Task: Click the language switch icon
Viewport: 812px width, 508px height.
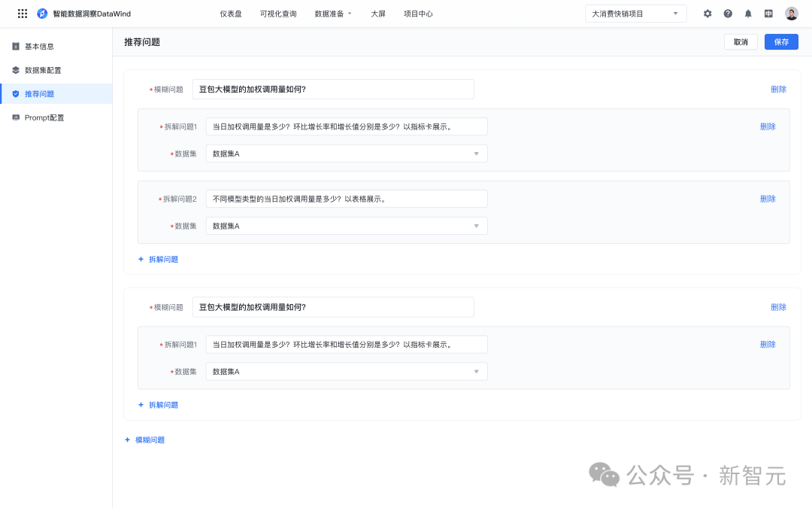Action: point(768,14)
